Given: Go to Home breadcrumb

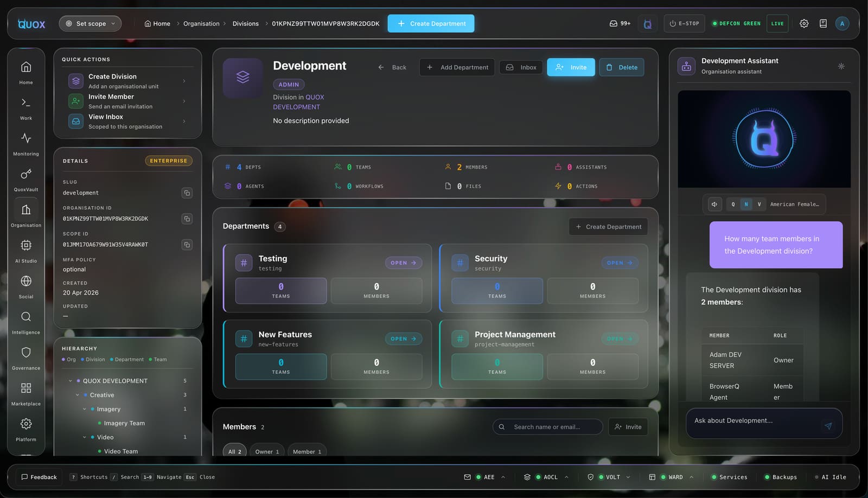Looking at the screenshot, I should 157,24.
